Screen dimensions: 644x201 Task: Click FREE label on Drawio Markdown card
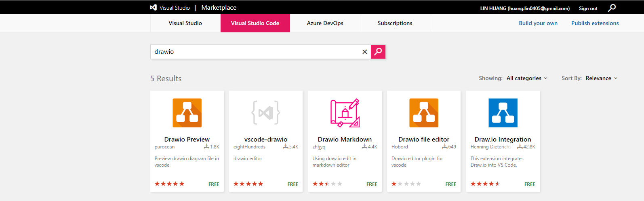pyautogui.click(x=372, y=184)
